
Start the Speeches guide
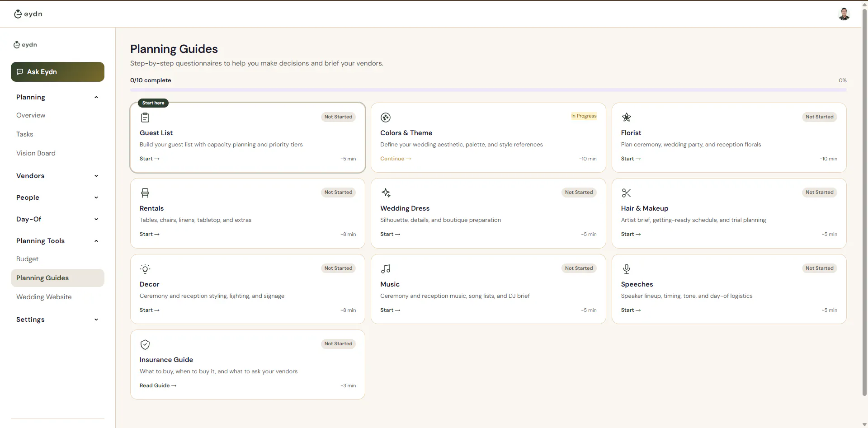coord(631,310)
